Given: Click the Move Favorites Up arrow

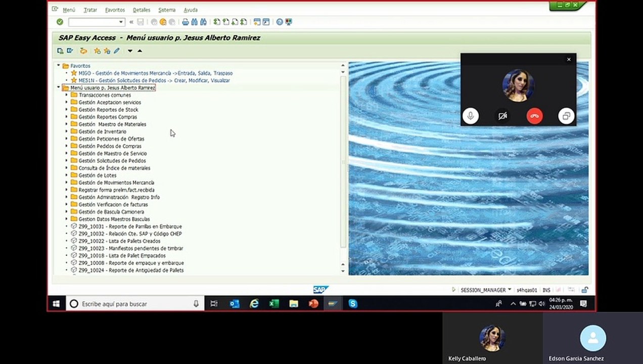Looking at the screenshot, I should pos(140,51).
